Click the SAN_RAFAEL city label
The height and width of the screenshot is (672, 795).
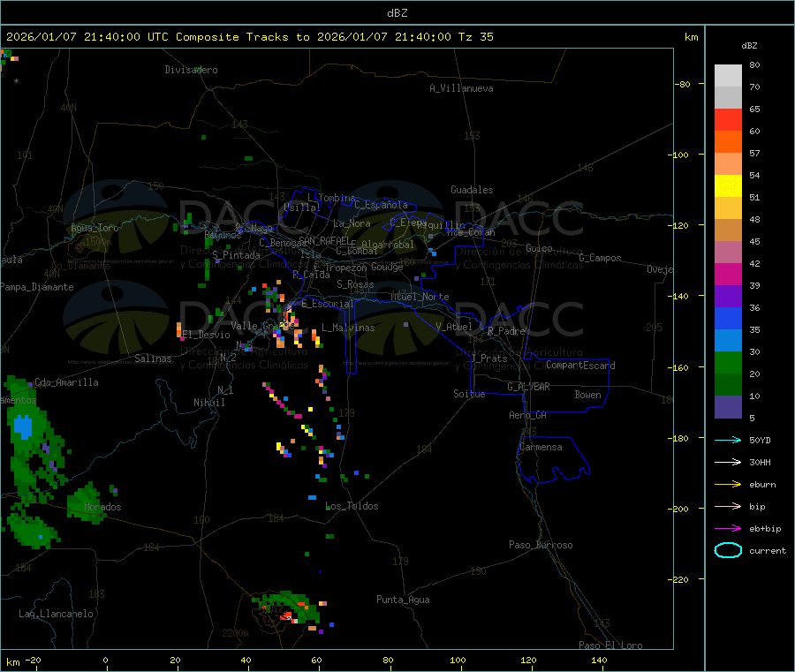[324, 240]
